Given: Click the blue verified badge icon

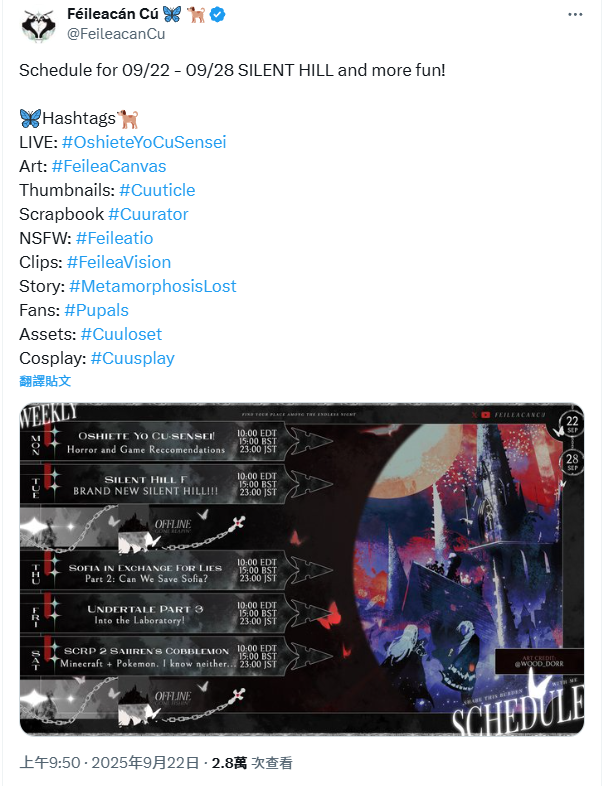Looking at the screenshot, I should click(217, 15).
